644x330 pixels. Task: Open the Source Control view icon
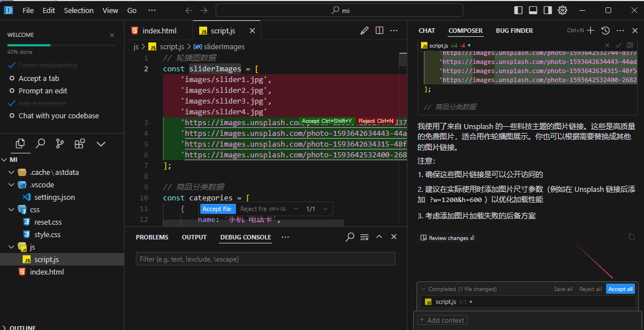pos(60,144)
